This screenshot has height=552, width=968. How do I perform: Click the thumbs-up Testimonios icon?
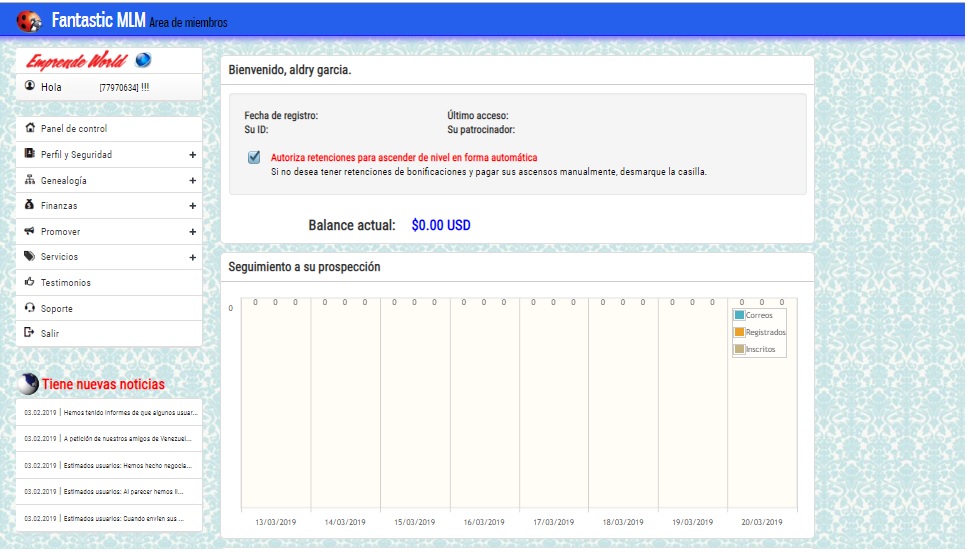click(x=30, y=283)
